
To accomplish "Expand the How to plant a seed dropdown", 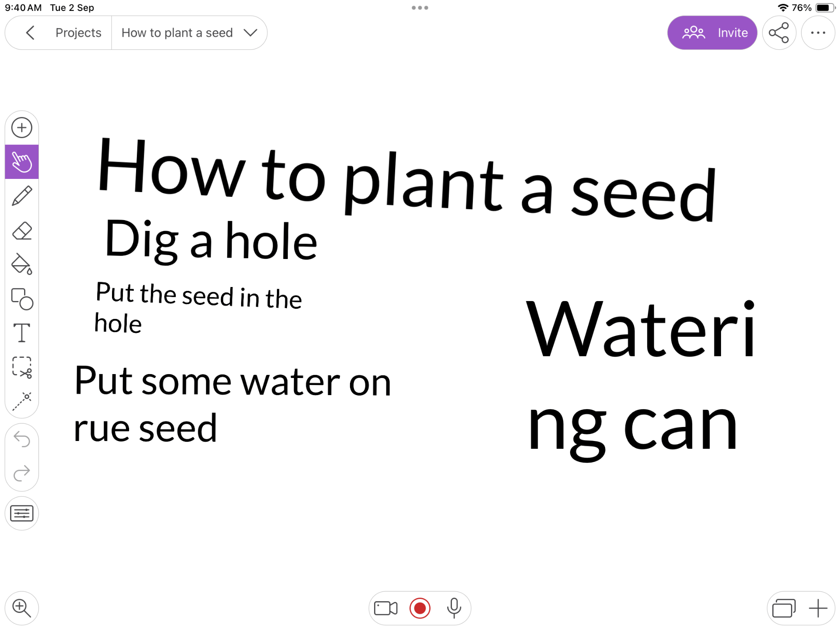I will click(x=250, y=33).
